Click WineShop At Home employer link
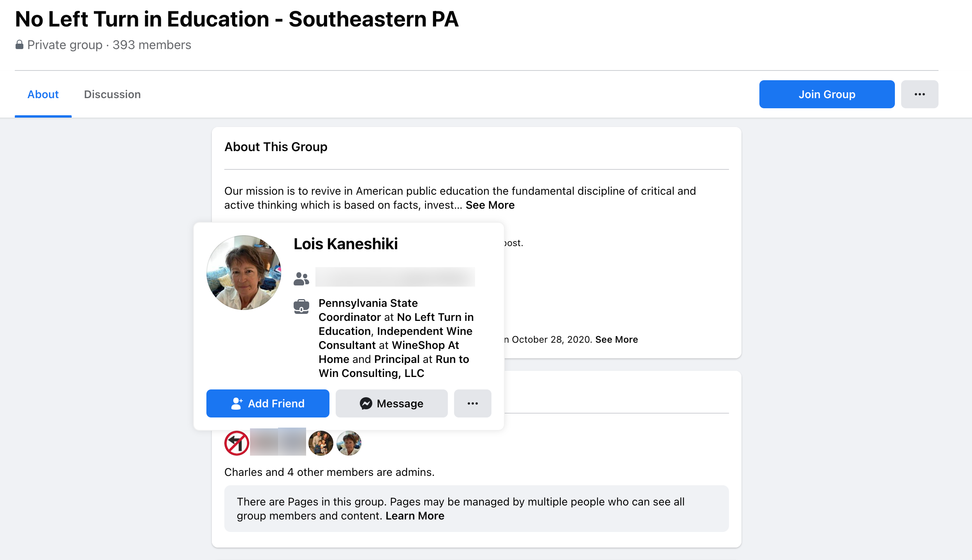The height and width of the screenshot is (560, 972). (x=424, y=345)
